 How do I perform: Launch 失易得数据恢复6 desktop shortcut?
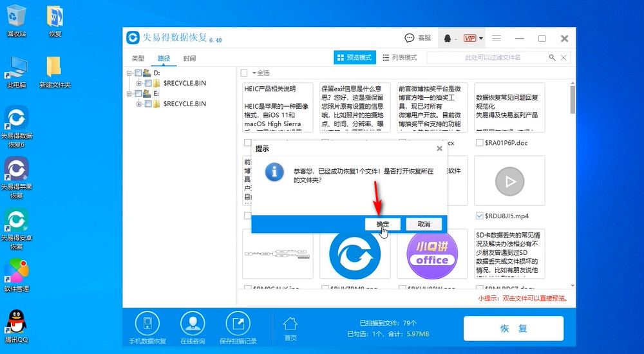tap(17, 118)
